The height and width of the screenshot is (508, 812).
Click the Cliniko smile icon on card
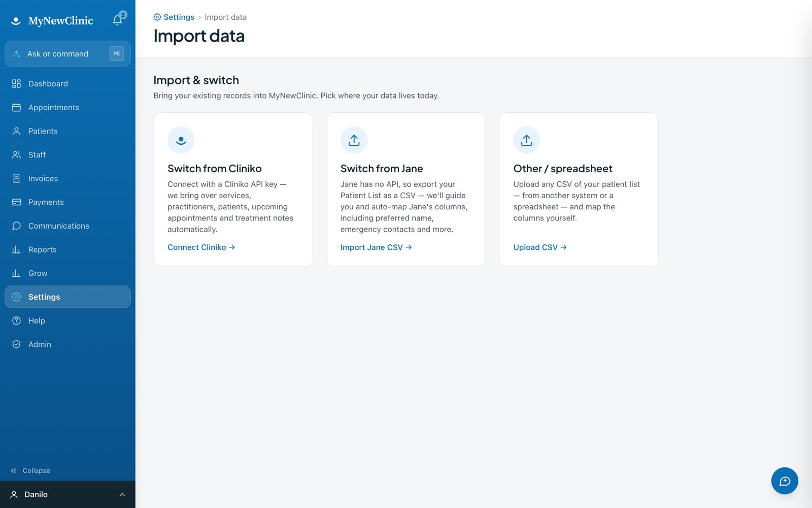click(x=181, y=140)
